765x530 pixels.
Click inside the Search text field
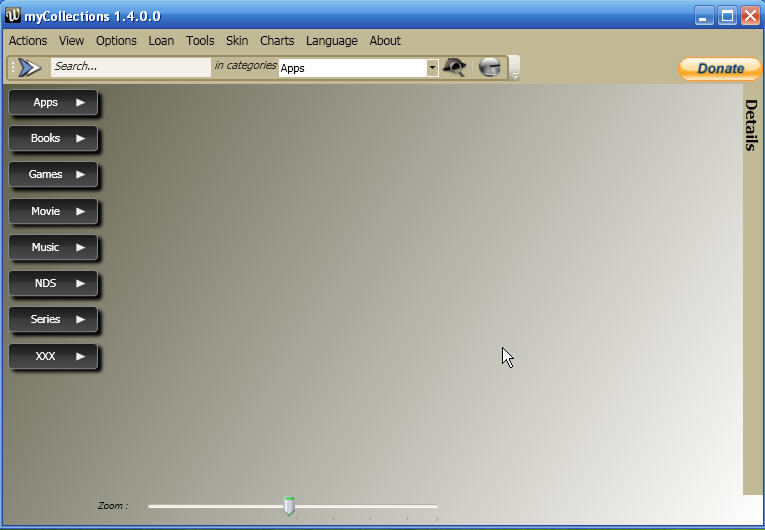pos(130,67)
